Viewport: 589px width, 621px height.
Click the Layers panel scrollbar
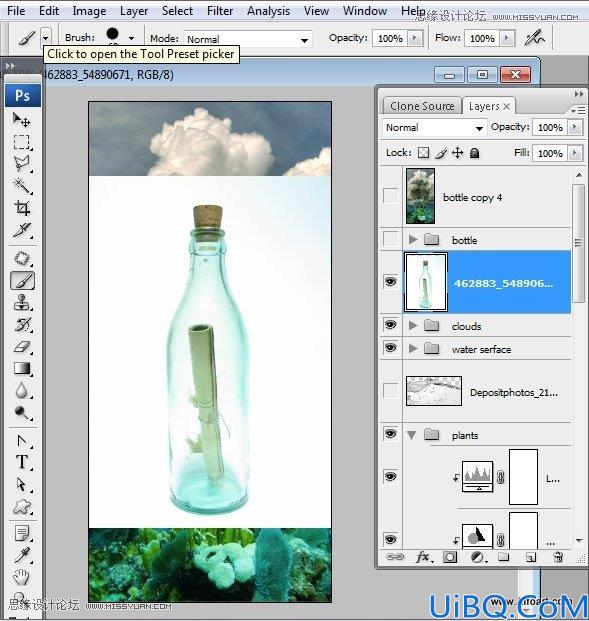[579, 242]
